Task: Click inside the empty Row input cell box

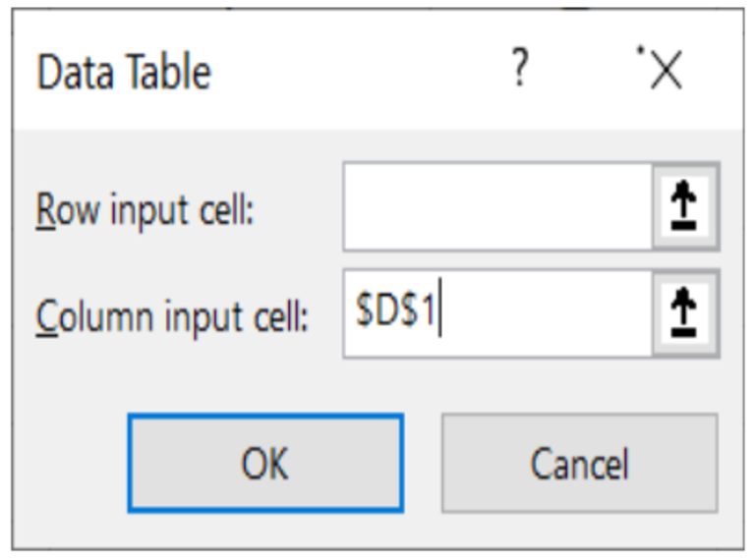Action: [x=496, y=207]
